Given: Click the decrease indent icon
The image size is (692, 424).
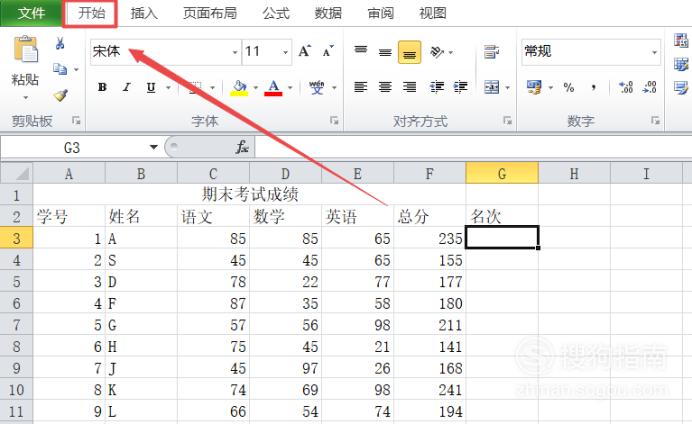Looking at the screenshot, I should point(437,87).
